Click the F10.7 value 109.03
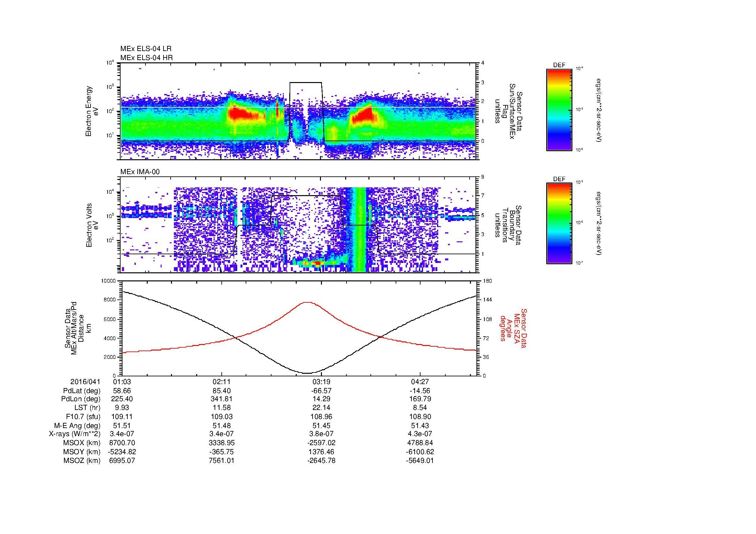Viewport: 756px width, 534px height. (222, 416)
